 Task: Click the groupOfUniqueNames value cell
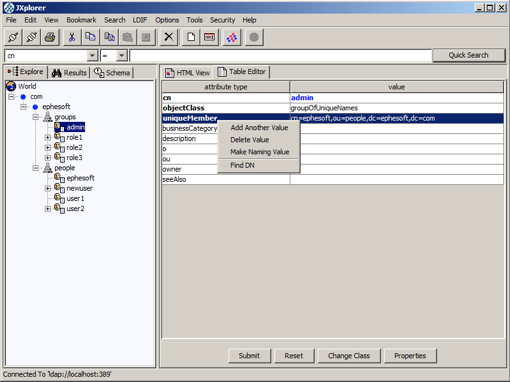point(397,108)
